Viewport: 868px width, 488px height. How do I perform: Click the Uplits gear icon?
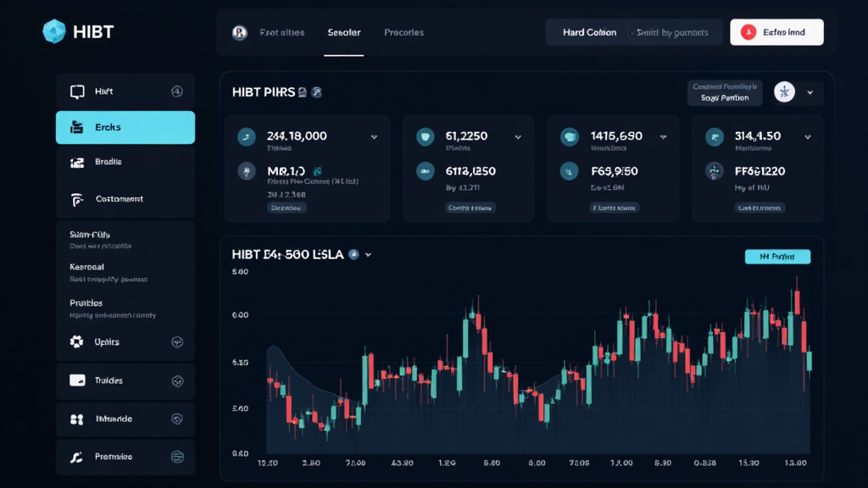(77, 342)
